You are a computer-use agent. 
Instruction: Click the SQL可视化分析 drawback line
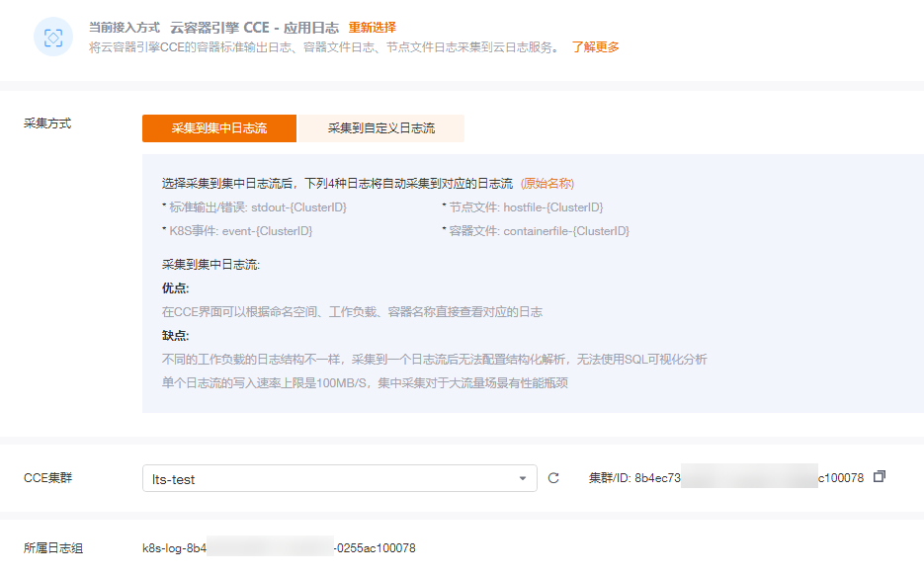tap(434, 360)
